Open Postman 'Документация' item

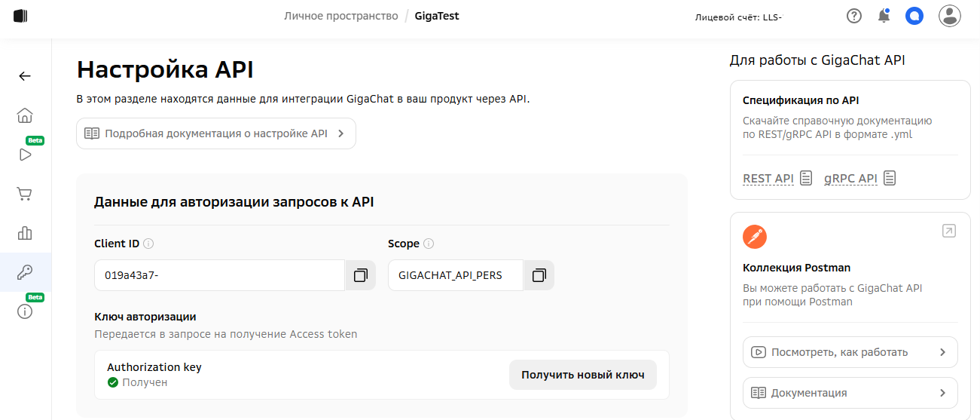(850, 393)
